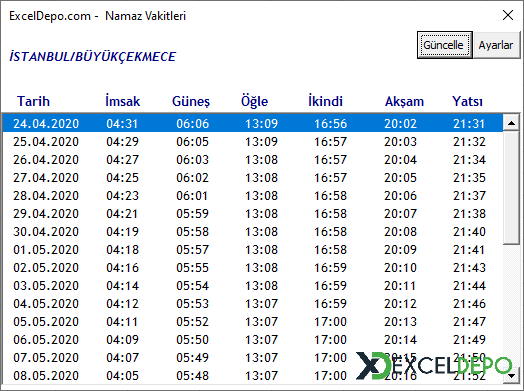Click İmsak time 04:31
The image size is (524, 391).
tap(122, 124)
